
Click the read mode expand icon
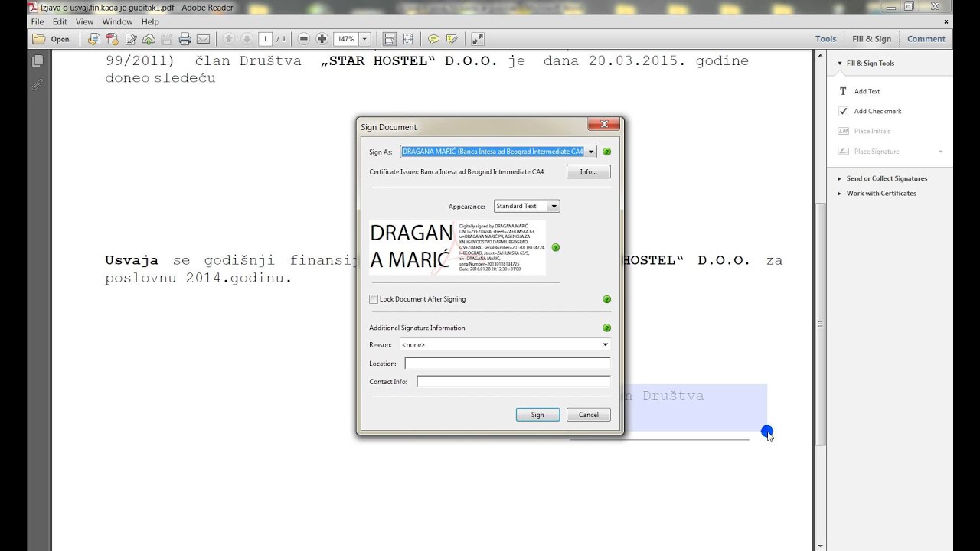477,39
